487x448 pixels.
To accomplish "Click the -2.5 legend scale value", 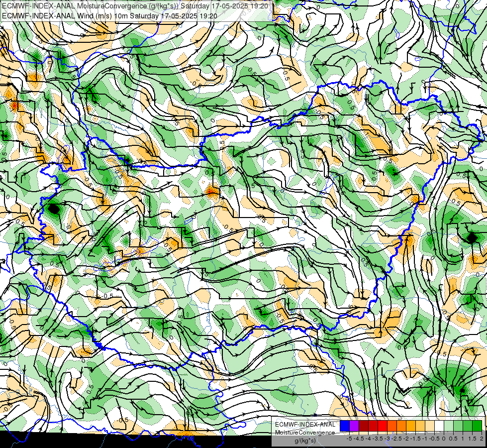I will click(x=396, y=439).
